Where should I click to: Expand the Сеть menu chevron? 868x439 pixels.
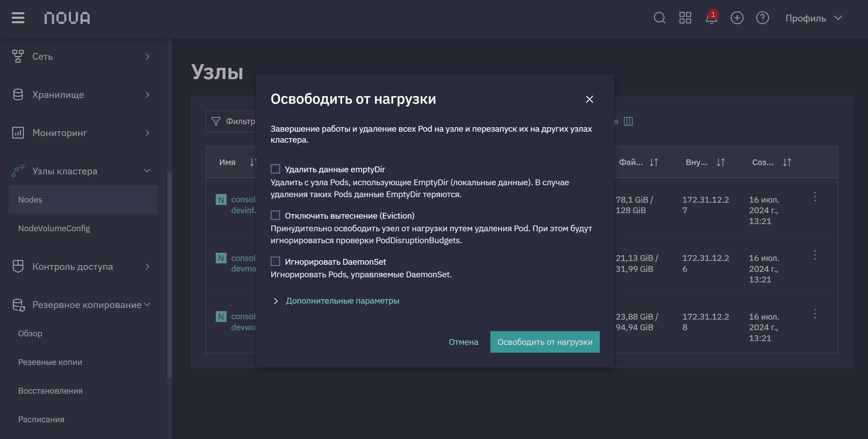147,57
